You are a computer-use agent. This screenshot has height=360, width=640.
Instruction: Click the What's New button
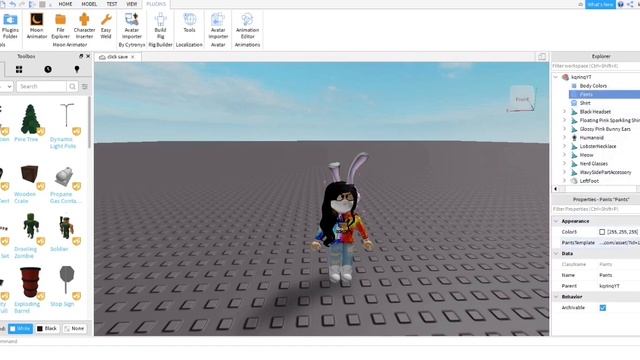(600, 4)
